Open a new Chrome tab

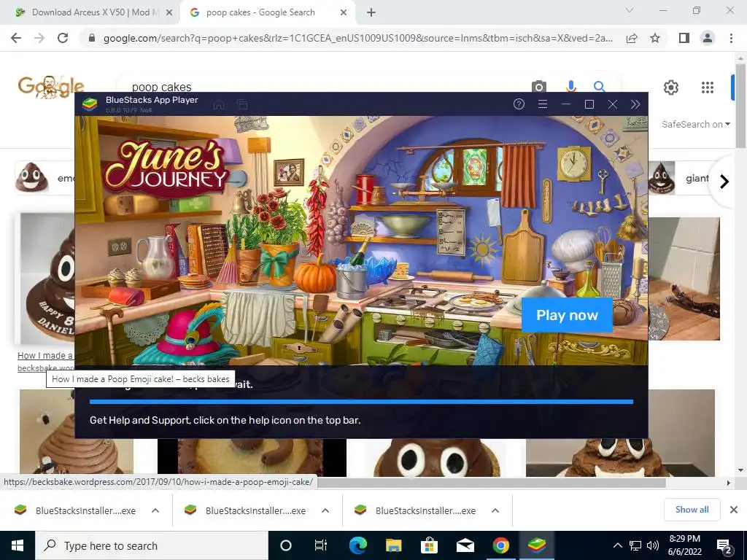click(371, 13)
